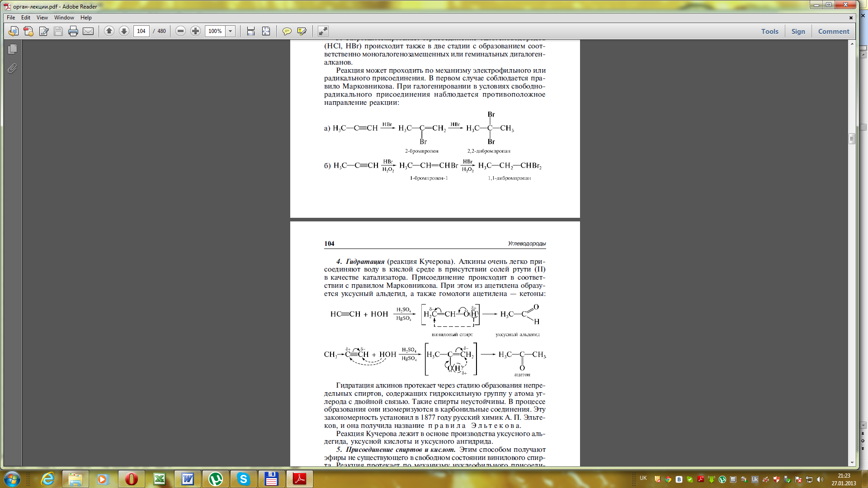868x488 pixels.
Task: Open the Window menu
Action: [64, 18]
